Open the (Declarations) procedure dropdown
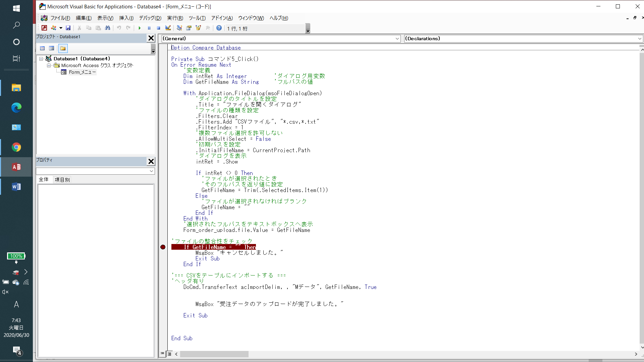Viewport: 644px width, 362px height. (x=639, y=39)
